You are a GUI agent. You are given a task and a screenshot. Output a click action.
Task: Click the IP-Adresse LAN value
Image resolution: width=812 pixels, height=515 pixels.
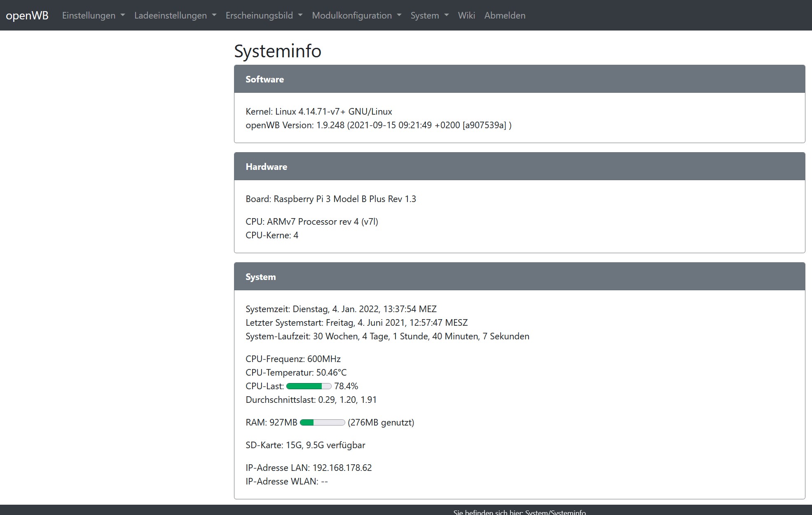point(342,468)
